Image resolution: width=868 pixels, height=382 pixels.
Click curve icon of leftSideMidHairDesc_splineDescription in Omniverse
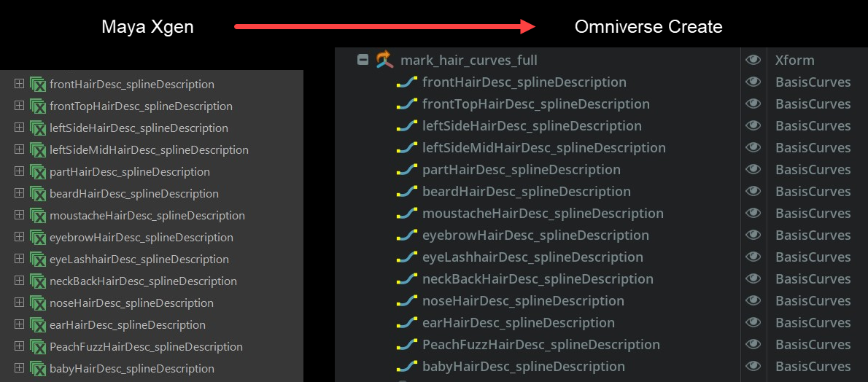coord(406,148)
